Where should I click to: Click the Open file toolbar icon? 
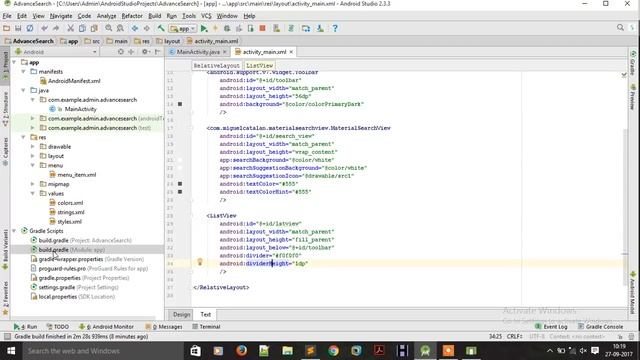pos(7,28)
